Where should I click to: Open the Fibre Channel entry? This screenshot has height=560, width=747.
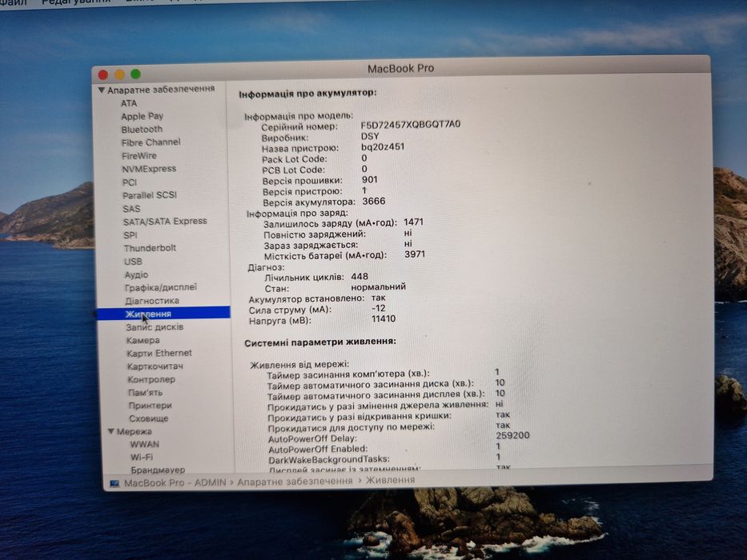tap(151, 142)
